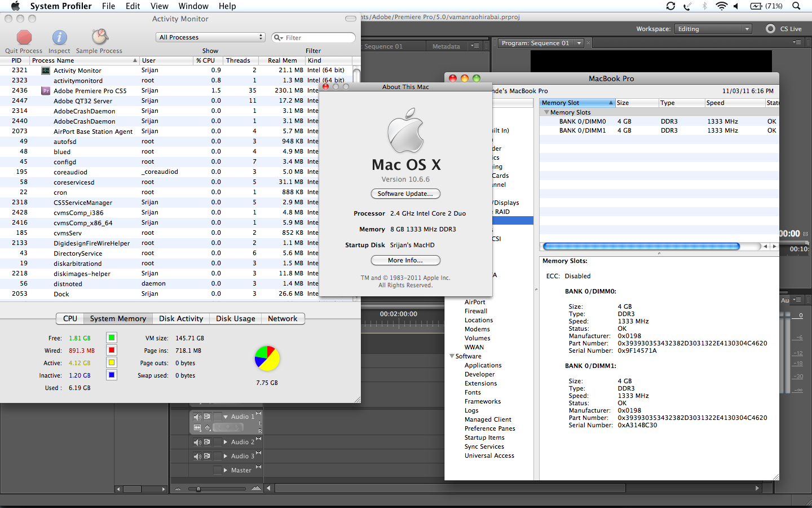Click the sync arrows menu bar icon

tap(670, 6)
